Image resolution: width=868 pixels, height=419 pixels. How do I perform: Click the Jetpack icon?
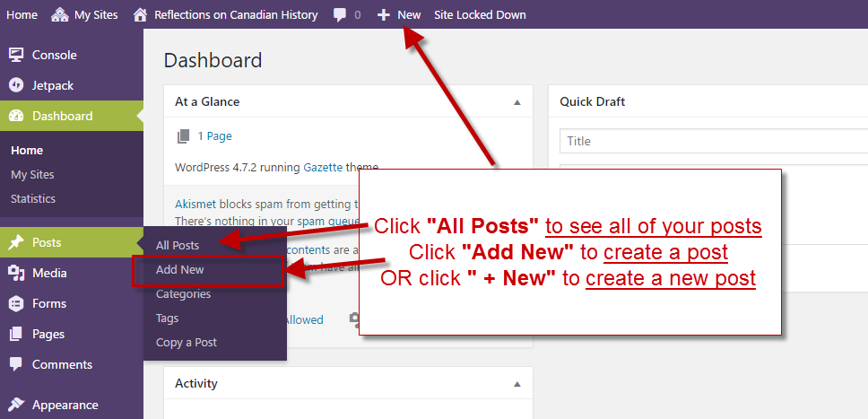point(17,85)
